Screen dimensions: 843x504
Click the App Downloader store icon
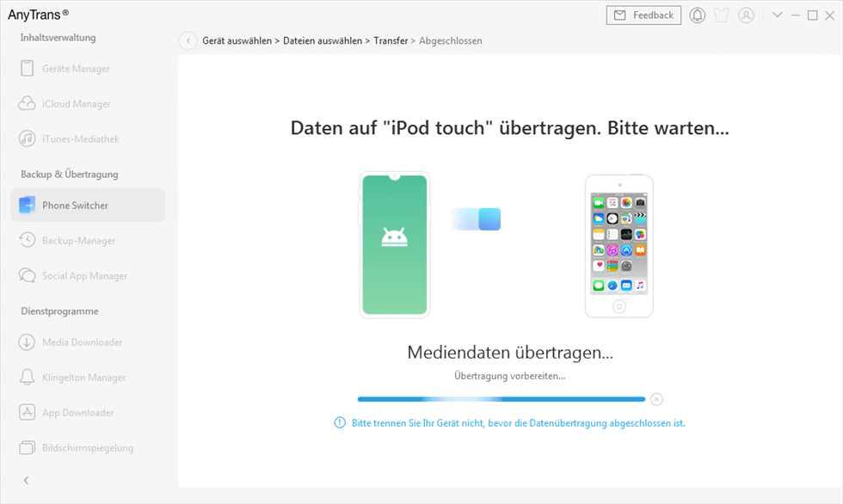(x=27, y=413)
